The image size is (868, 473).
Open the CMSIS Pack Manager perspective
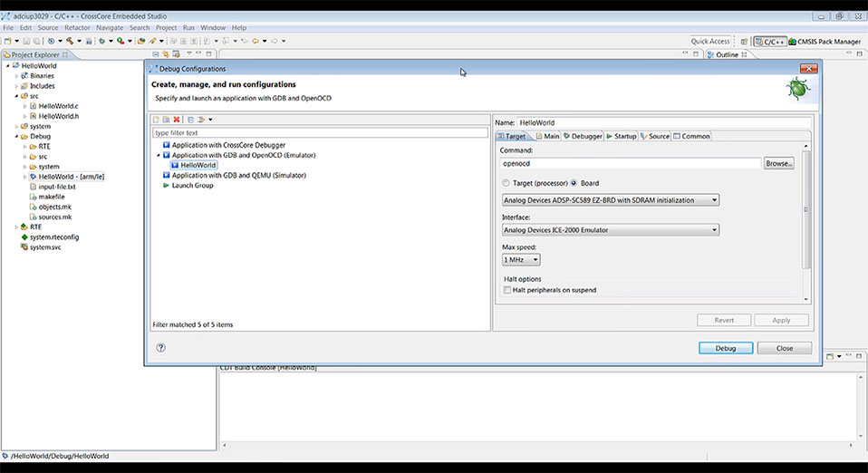pyautogui.click(x=825, y=42)
